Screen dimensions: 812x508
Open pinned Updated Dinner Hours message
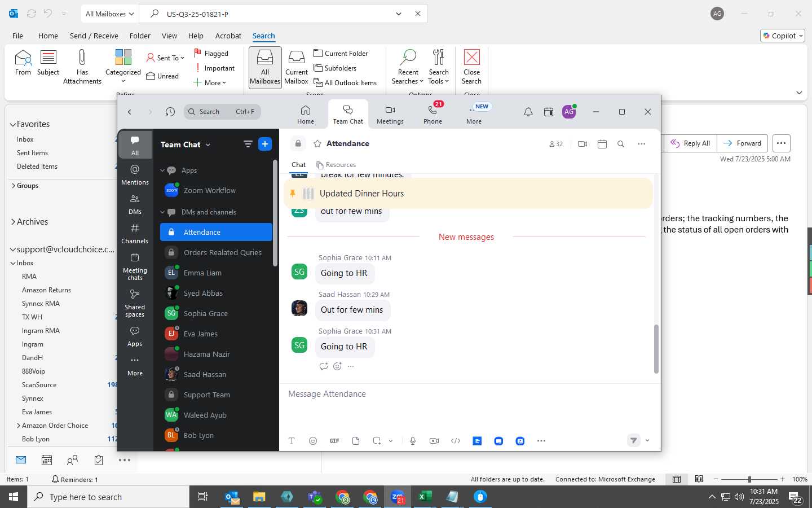468,194
